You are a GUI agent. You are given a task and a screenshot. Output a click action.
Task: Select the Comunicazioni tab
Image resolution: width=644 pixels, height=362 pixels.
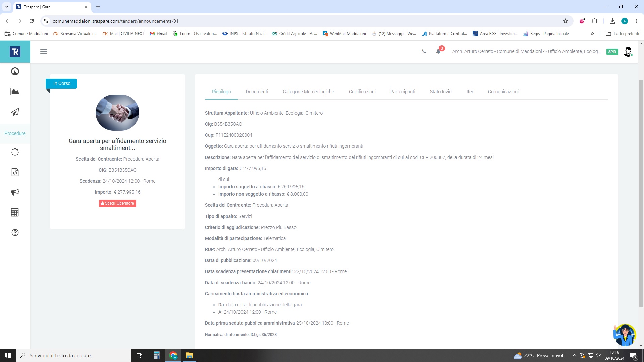pyautogui.click(x=503, y=92)
